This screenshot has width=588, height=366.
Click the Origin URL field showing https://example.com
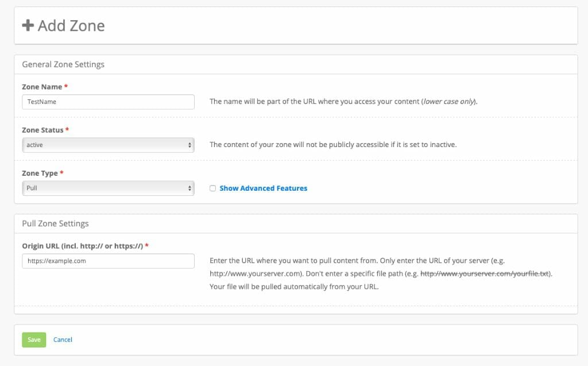108,260
